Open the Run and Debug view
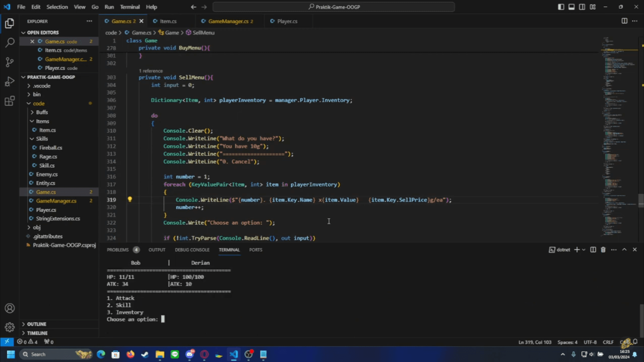The image size is (644, 362). (x=9, y=82)
